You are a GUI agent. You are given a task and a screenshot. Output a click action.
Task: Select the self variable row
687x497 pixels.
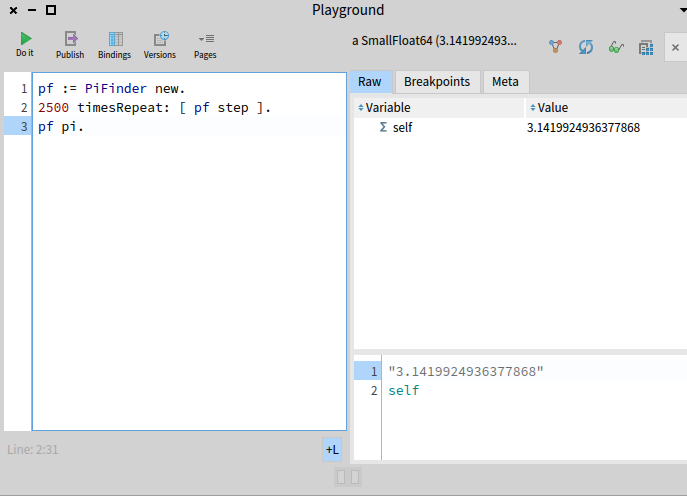tap(520, 128)
